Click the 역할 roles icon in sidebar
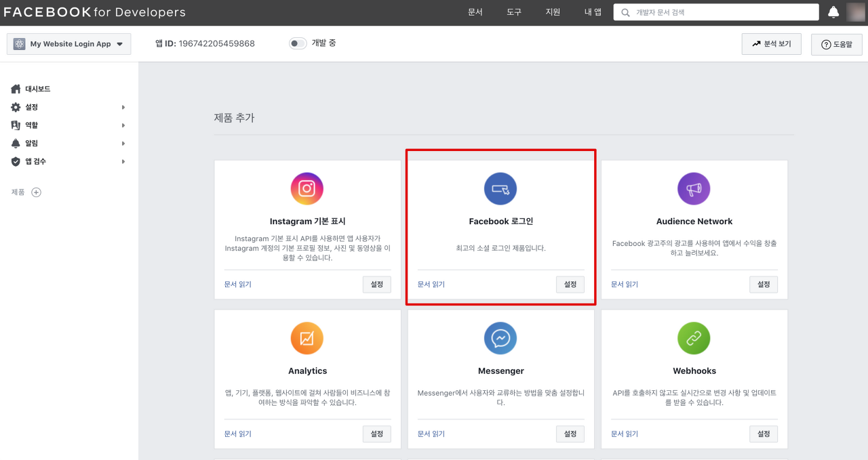 click(16, 125)
